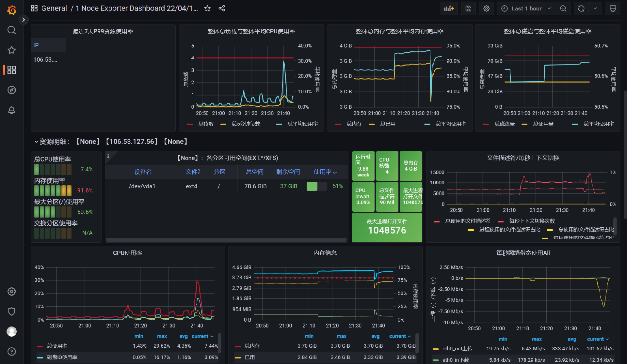Click the Add panel icon

click(x=449, y=8)
